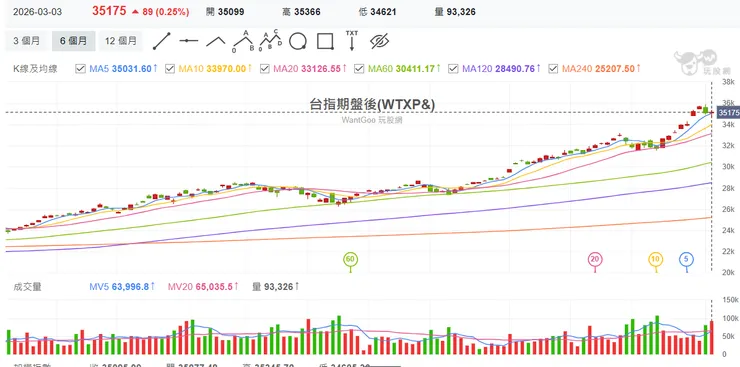This screenshot has height=367, width=740.
Task: Click the 台指期盤後(WTXP&) chart title
Action: click(x=372, y=105)
